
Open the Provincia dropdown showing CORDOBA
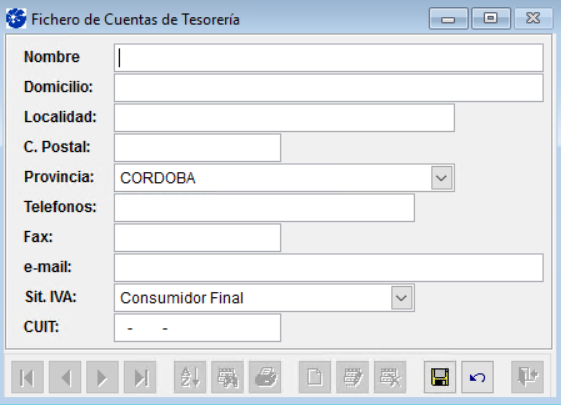click(x=441, y=178)
